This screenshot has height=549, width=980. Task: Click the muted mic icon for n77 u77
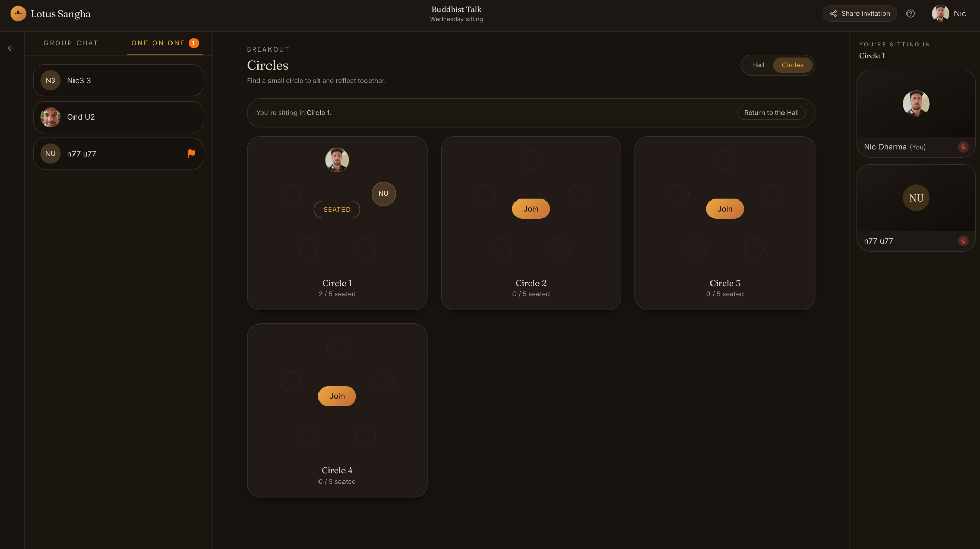963,241
